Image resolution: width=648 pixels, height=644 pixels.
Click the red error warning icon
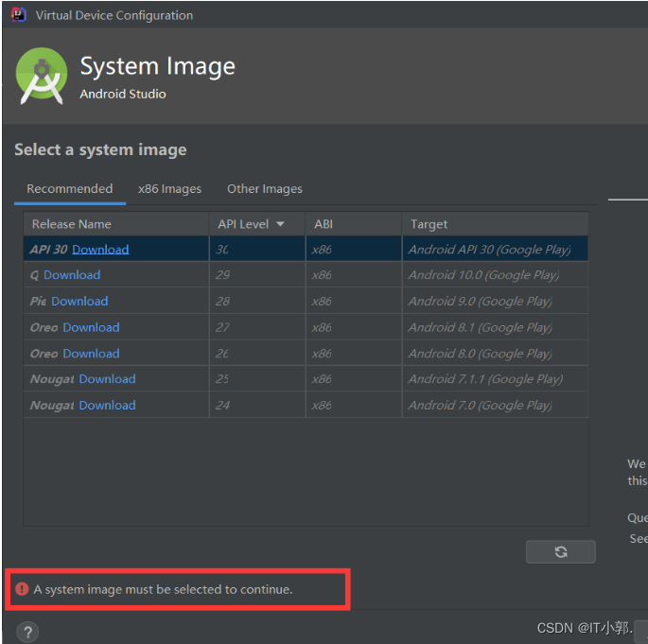pyautogui.click(x=22, y=588)
